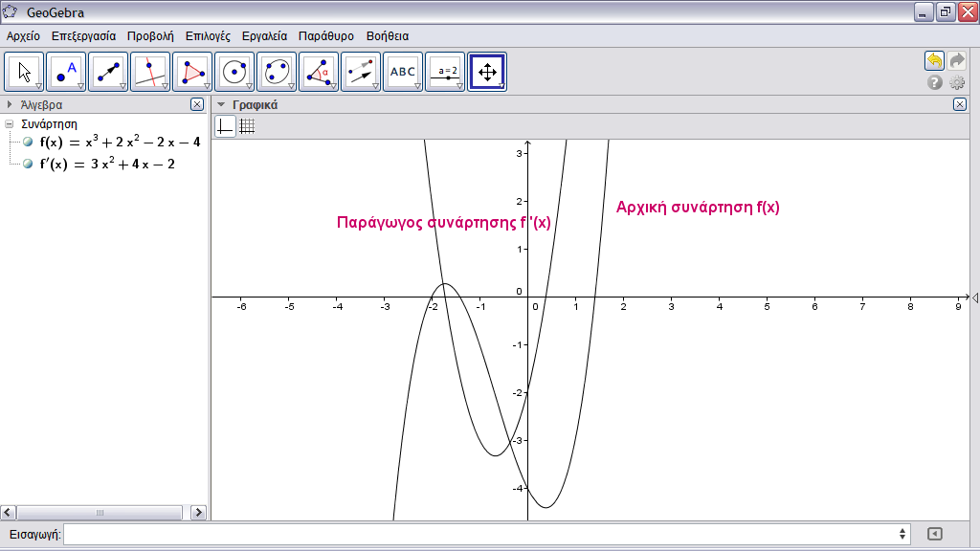980x551 pixels.
Task: Select the Slider a=2 tool
Action: pyautogui.click(x=445, y=72)
